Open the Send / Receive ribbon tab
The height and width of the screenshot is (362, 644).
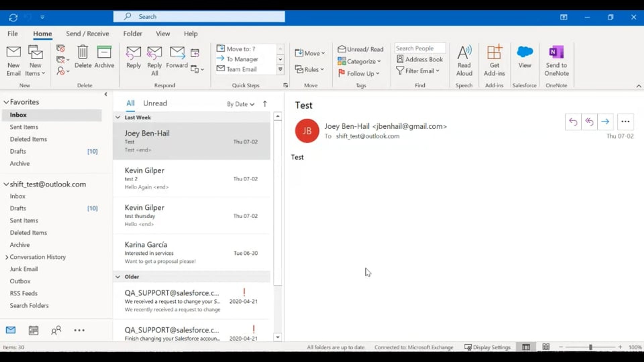[88, 34]
